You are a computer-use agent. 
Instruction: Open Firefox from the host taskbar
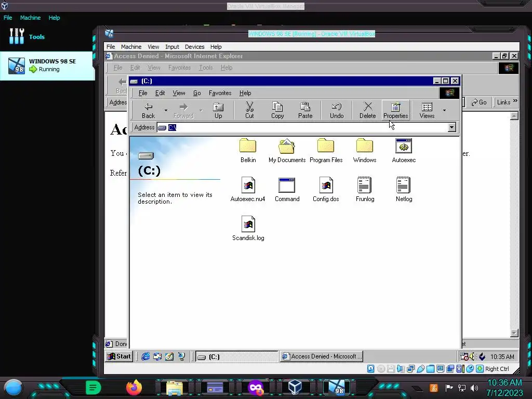(x=134, y=388)
